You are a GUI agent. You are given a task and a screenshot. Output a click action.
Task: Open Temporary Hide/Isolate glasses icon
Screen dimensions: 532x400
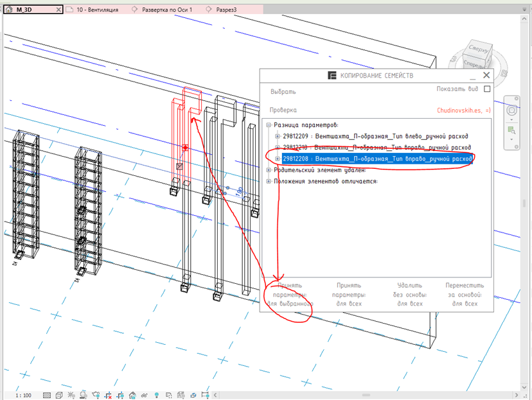(x=145, y=396)
